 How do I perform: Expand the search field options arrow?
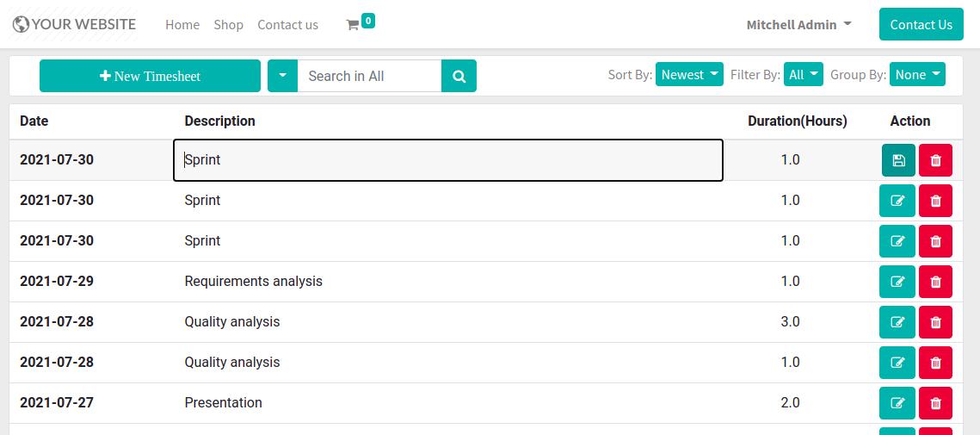tap(282, 76)
